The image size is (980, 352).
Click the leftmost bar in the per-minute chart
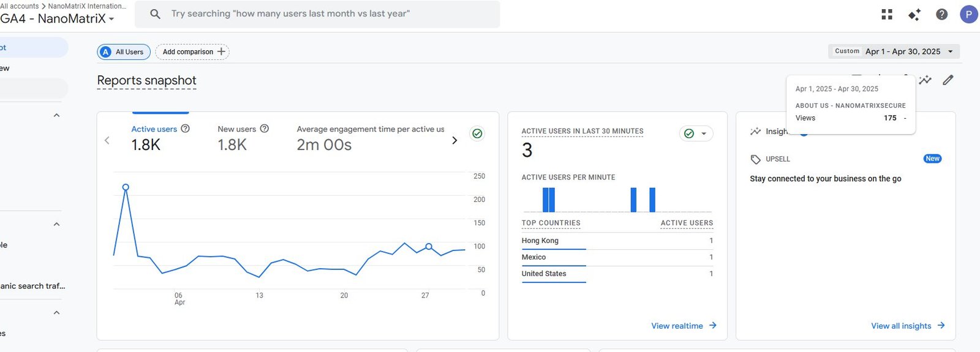point(545,200)
